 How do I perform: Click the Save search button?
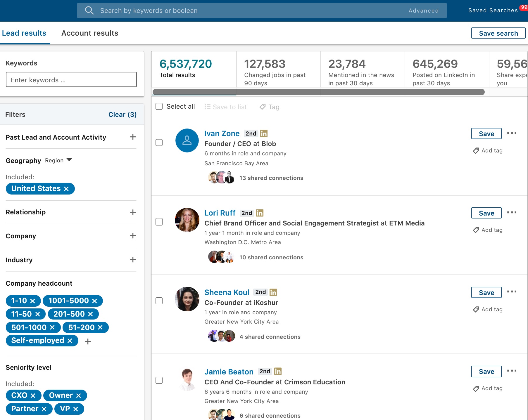[498, 33]
